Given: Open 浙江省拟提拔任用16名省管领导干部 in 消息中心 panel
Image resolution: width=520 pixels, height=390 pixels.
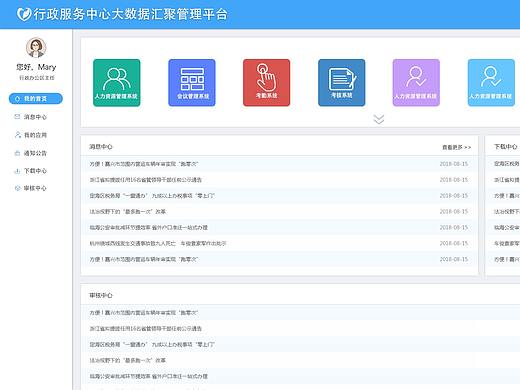Looking at the screenshot, I should coord(145,180).
